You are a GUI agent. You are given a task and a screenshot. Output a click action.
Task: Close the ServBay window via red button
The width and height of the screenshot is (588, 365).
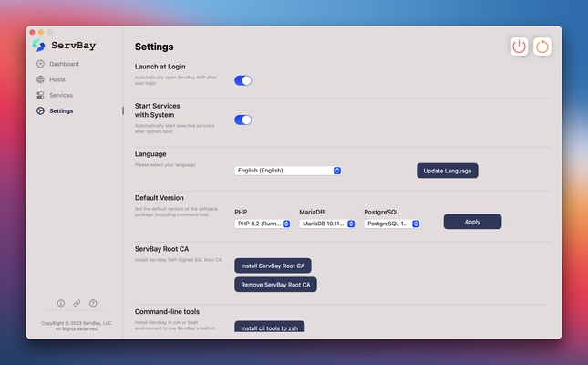pyautogui.click(x=32, y=32)
